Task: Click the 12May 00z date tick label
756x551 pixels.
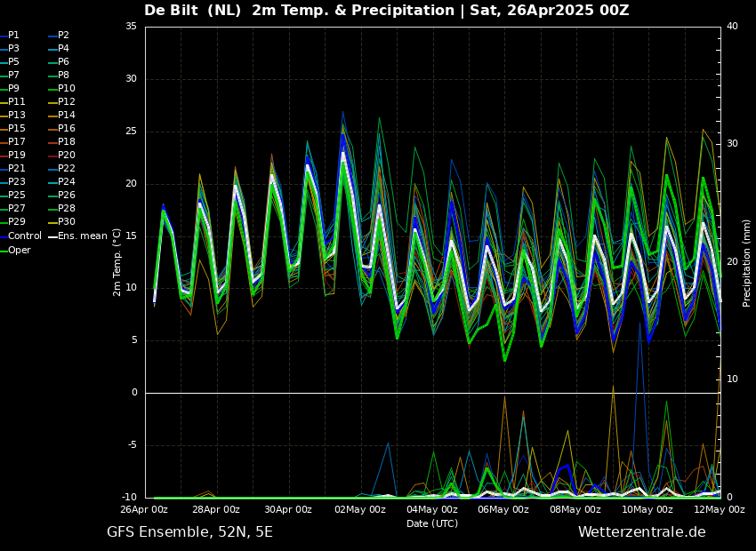Action: [x=720, y=509]
